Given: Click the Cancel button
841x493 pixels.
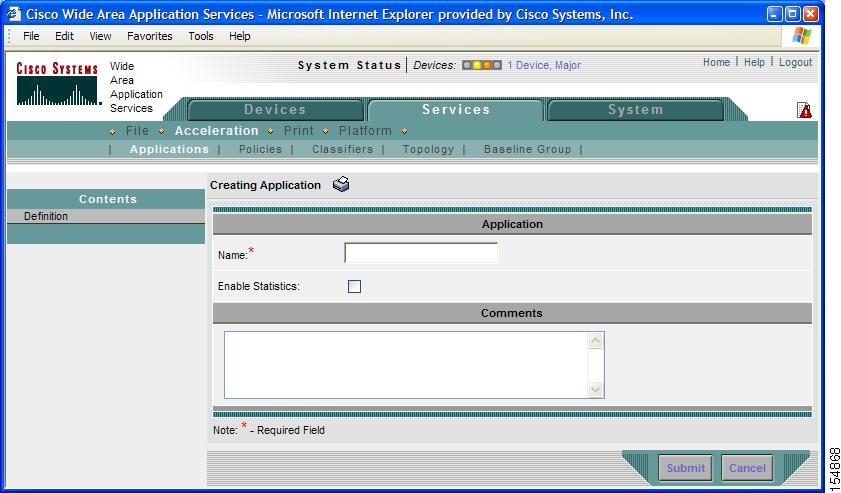Looking at the screenshot, I should [x=747, y=468].
